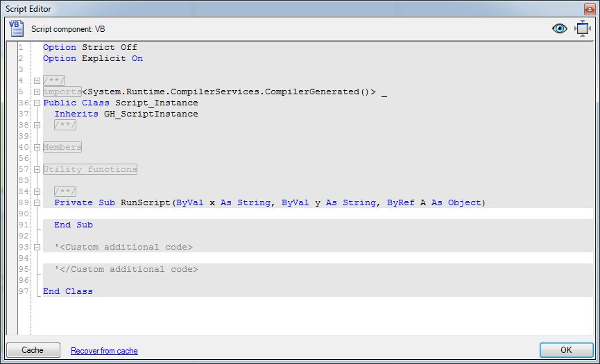
Task: Click the '</Custom additional code>' closing comment
Action: point(126,269)
